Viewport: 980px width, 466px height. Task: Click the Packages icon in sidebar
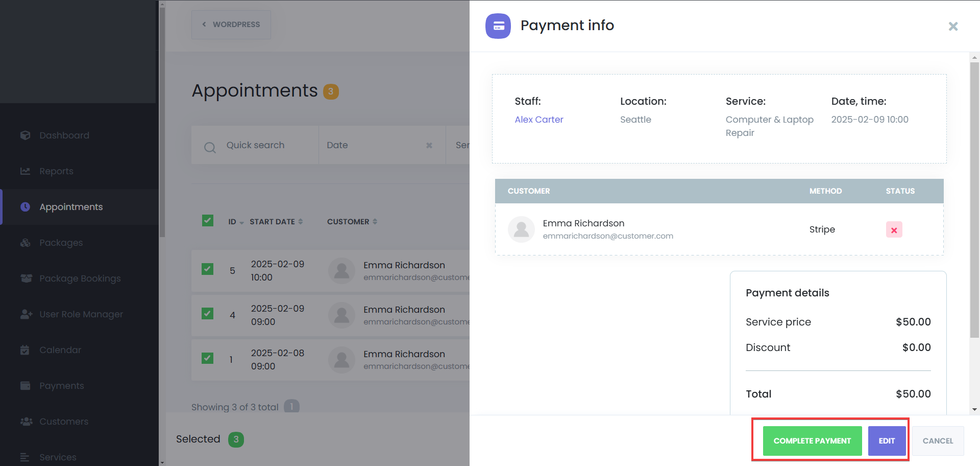point(25,243)
